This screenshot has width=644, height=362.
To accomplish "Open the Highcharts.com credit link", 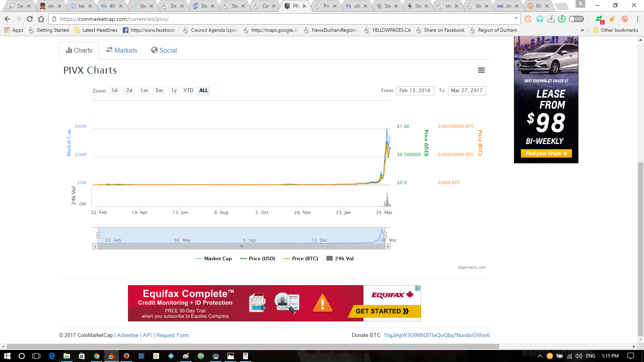I will (x=472, y=267).
